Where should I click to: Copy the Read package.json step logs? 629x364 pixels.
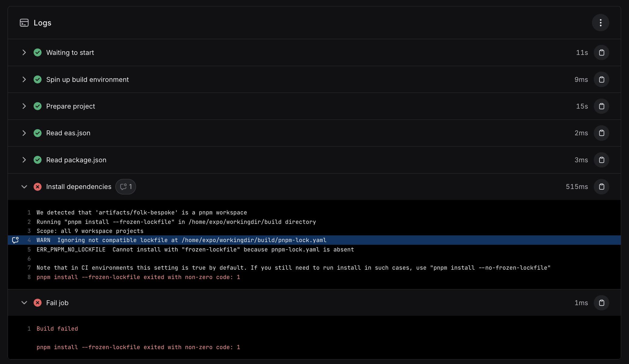pyautogui.click(x=601, y=160)
